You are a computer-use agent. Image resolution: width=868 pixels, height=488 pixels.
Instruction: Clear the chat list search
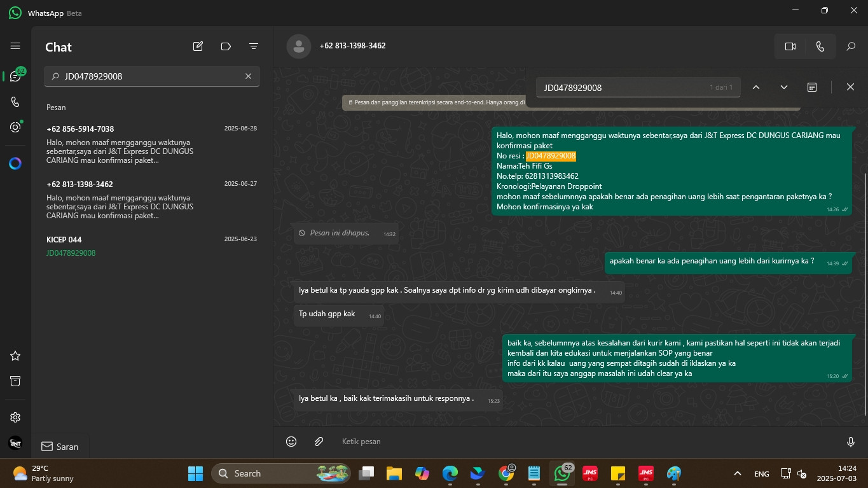coord(249,76)
